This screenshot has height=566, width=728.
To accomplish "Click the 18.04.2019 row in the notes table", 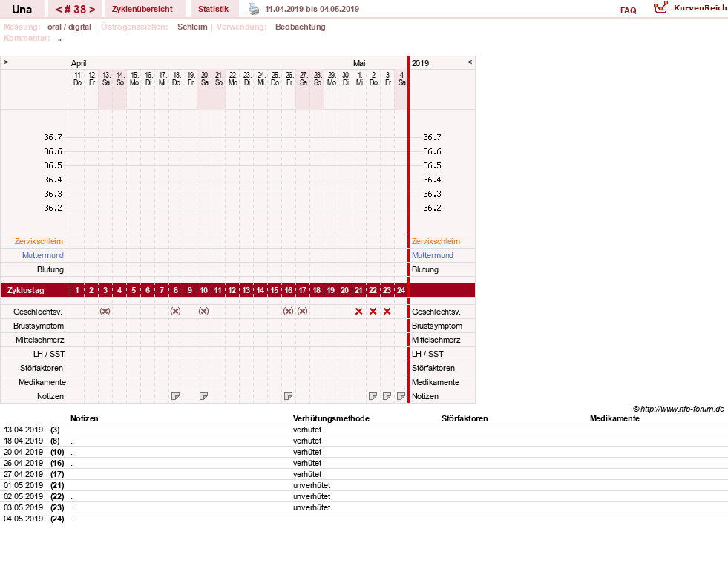I will click(364, 441).
